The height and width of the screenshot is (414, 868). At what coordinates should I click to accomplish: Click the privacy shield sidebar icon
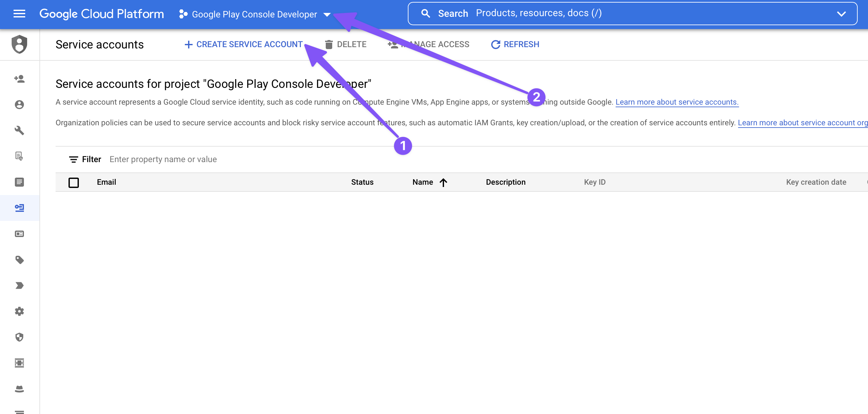point(19,337)
